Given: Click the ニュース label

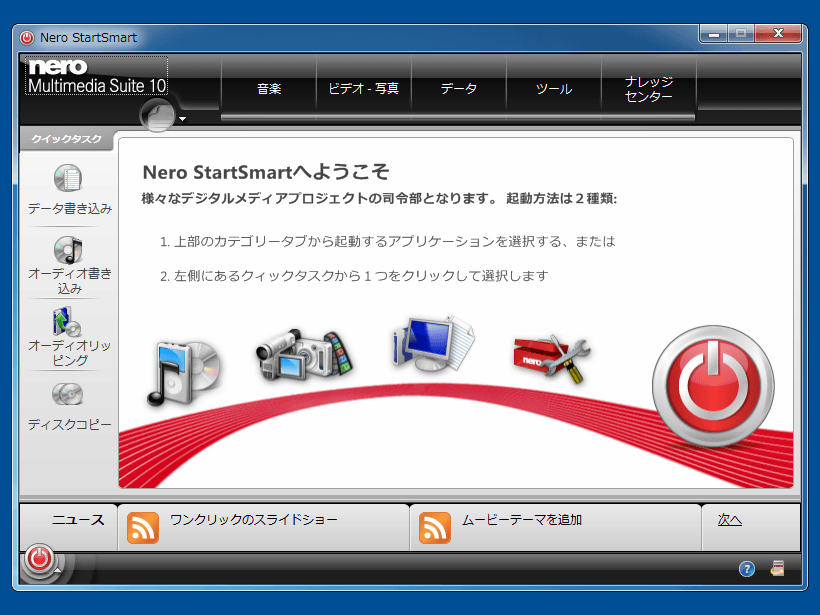Looking at the screenshot, I should point(78,520).
